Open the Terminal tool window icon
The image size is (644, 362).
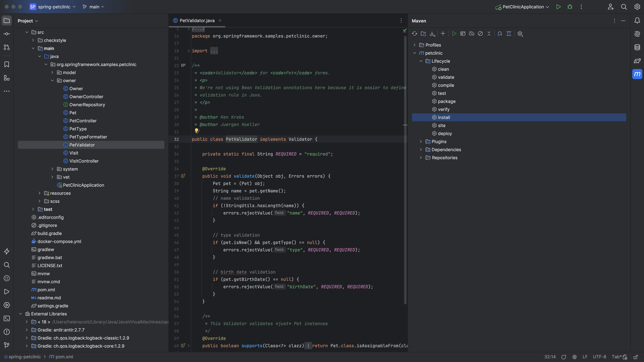point(7,319)
